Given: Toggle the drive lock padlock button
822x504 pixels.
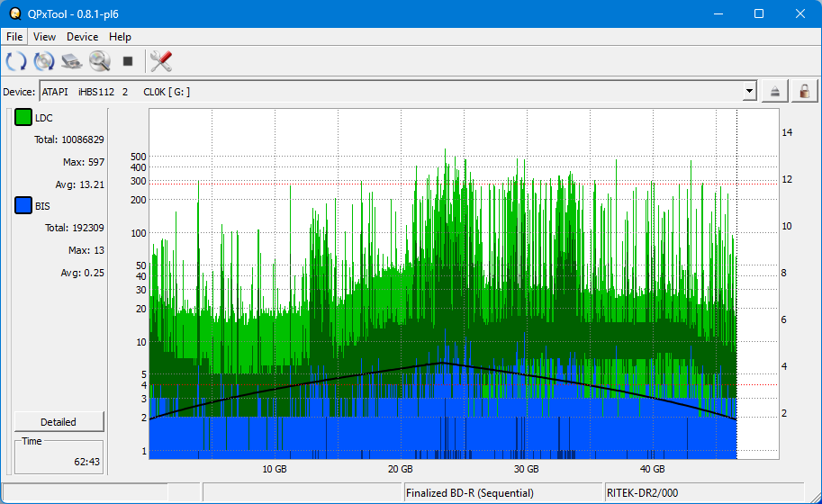Looking at the screenshot, I should pyautogui.click(x=804, y=91).
